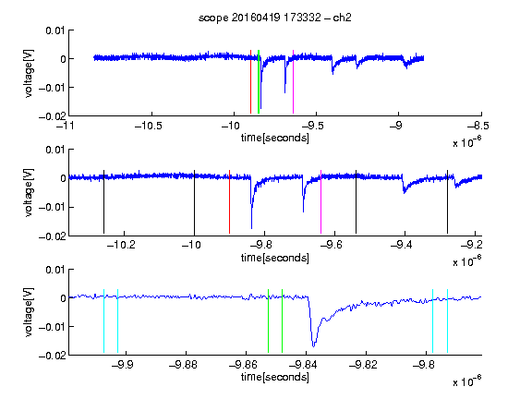This screenshot has width=532, height=399.
Task: Click the deepest pulse minimum in bottom plot
Action: 313,345
